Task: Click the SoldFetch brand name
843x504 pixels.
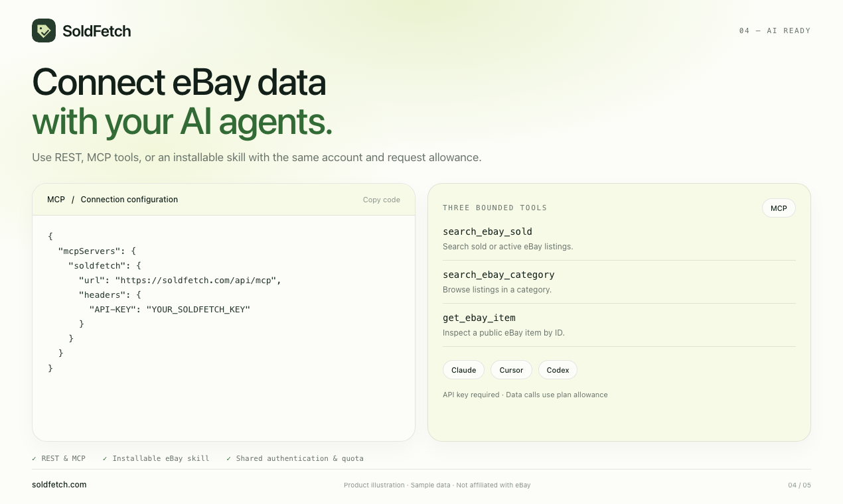Action: coord(97,31)
